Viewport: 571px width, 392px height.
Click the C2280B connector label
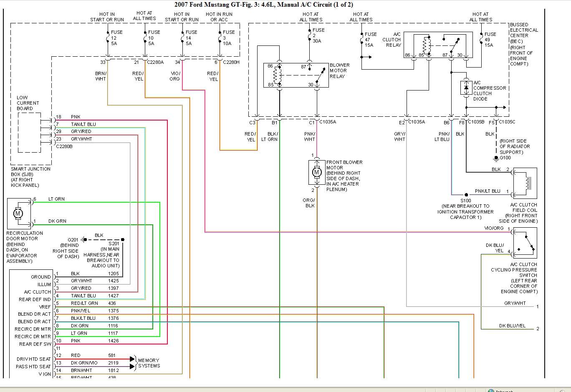click(64, 146)
